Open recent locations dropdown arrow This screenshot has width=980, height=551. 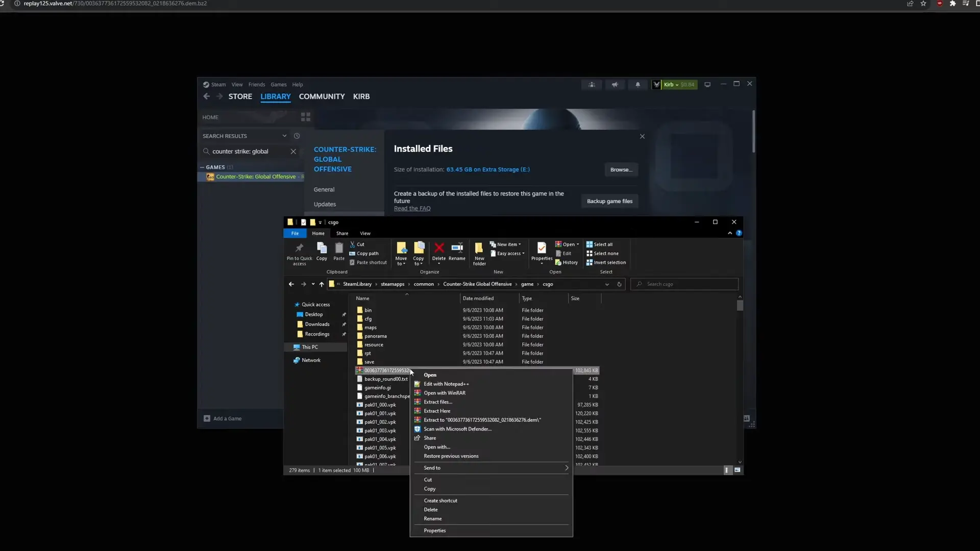click(313, 284)
